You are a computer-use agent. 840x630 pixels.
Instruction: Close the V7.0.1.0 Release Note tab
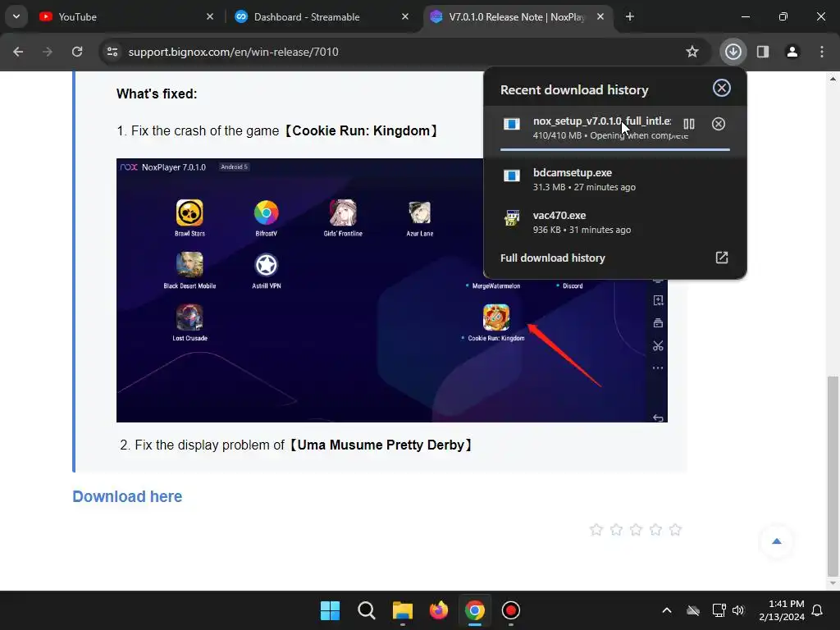pyautogui.click(x=600, y=17)
